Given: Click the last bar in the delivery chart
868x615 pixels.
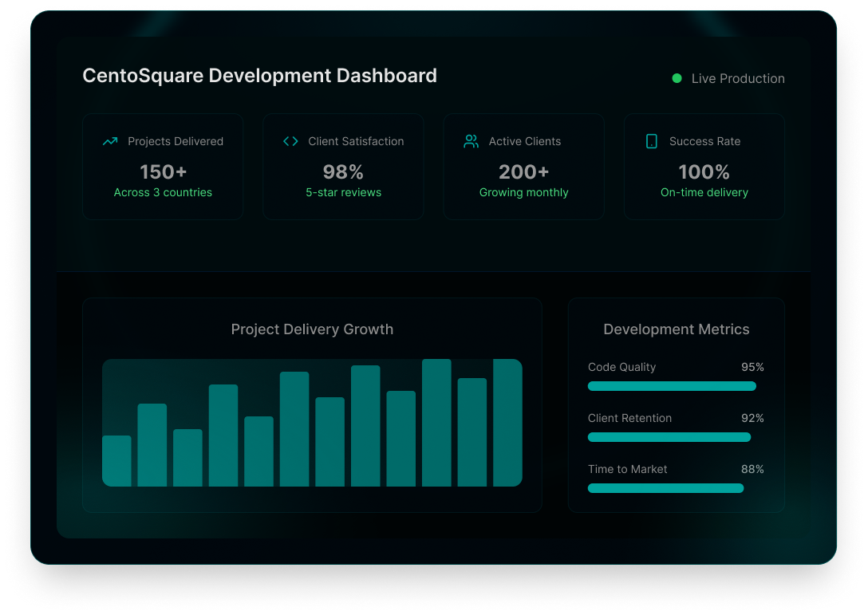Looking at the screenshot, I should [x=507, y=424].
